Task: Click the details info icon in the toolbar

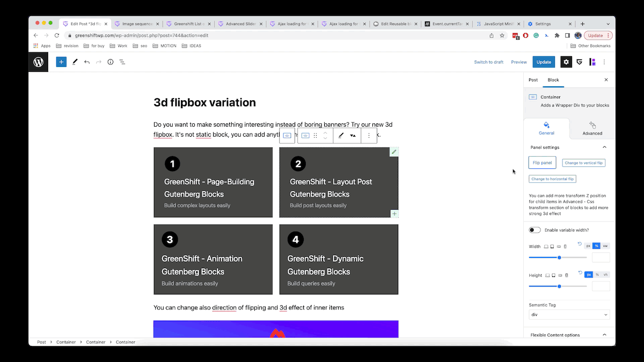Action: [x=110, y=62]
